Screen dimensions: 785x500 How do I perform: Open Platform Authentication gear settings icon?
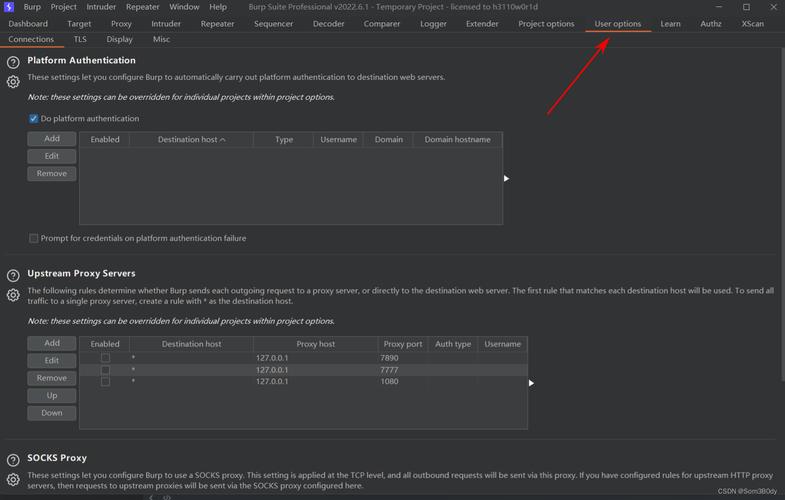point(13,82)
